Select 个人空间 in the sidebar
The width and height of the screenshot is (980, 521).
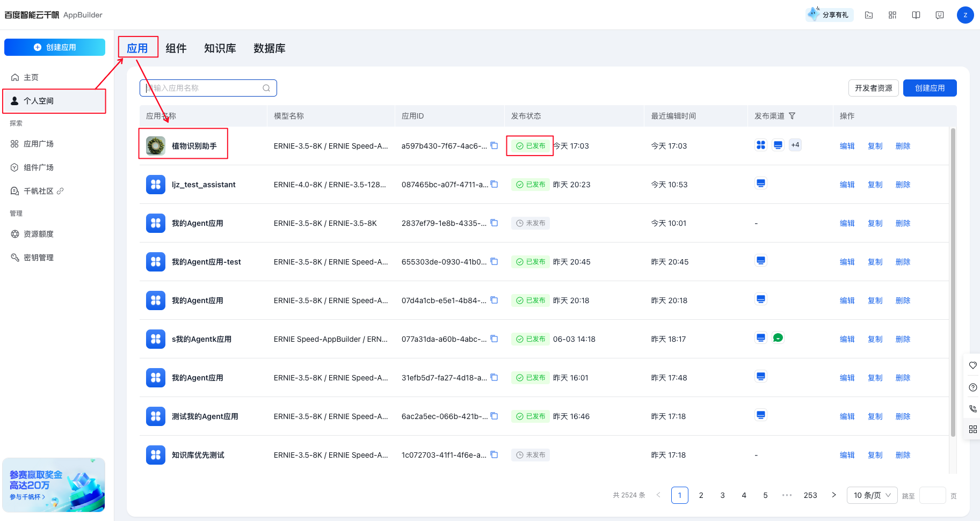coord(55,101)
